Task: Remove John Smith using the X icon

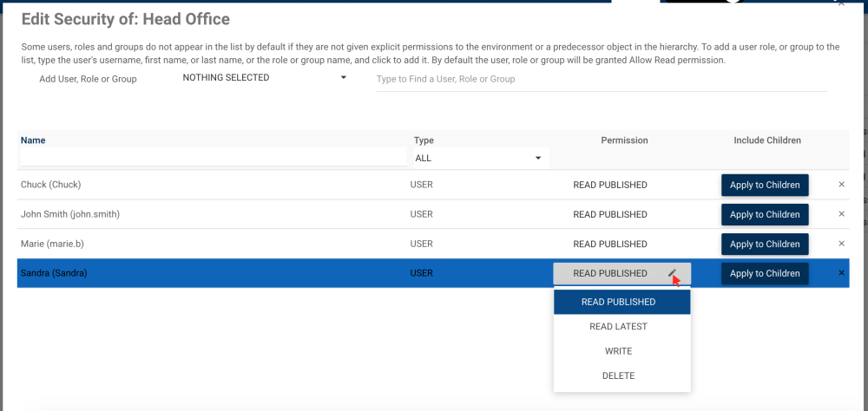Action: [841, 214]
